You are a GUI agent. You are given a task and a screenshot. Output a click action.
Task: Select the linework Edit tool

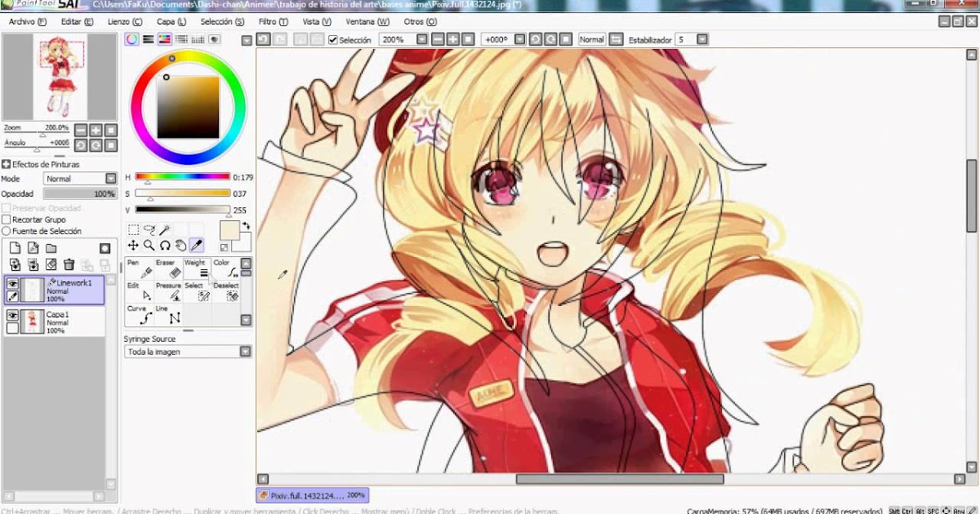[x=140, y=291]
